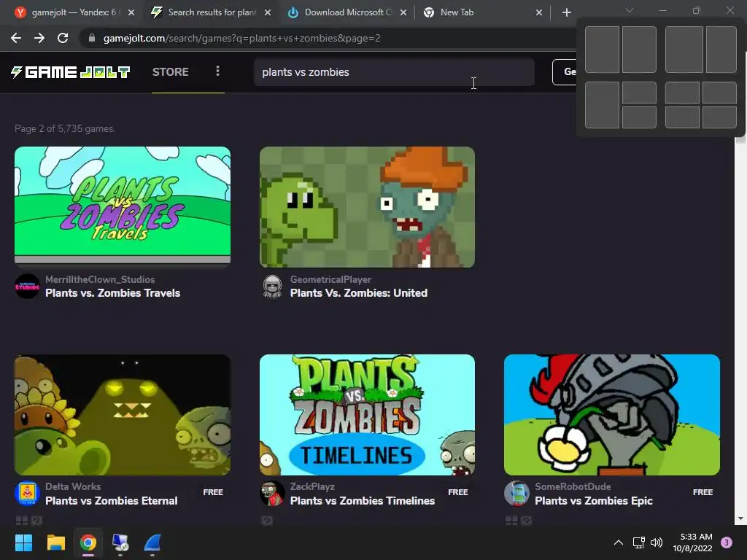Open the computer monitor app in taskbar

pyautogui.click(x=120, y=542)
